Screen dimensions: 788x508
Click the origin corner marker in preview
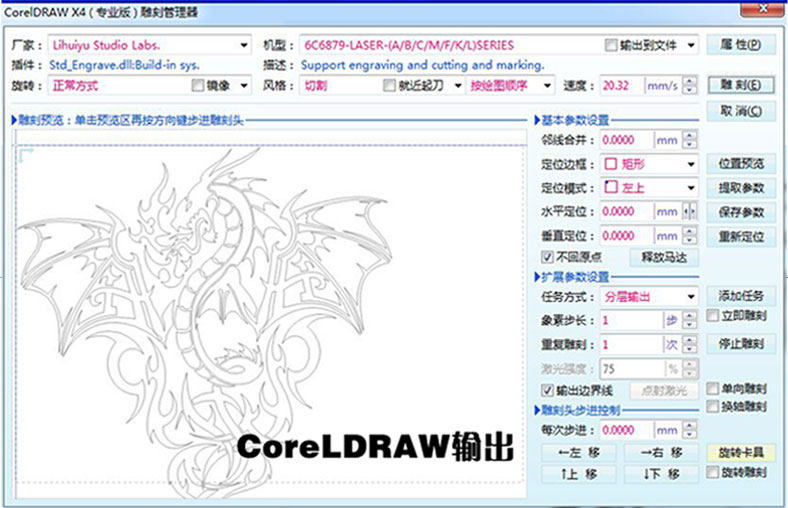click(x=26, y=155)
